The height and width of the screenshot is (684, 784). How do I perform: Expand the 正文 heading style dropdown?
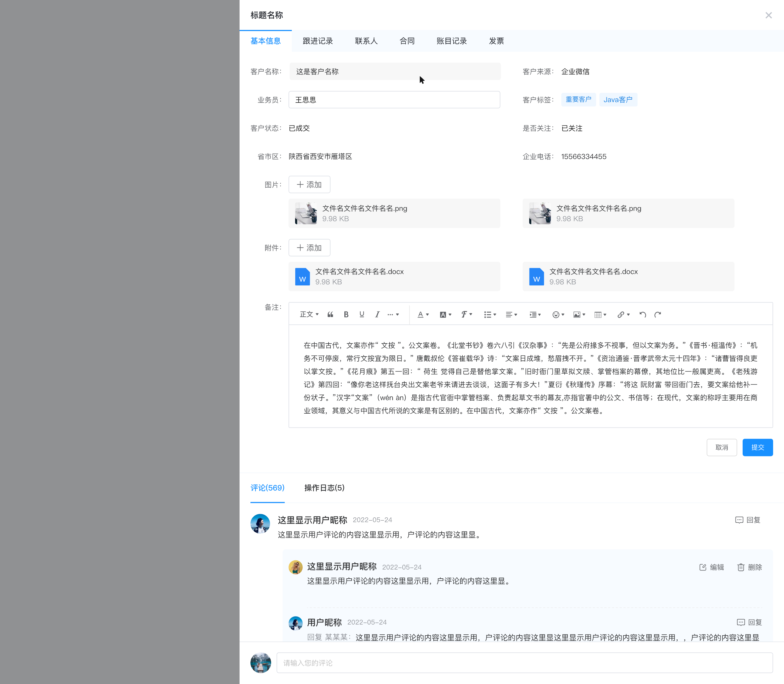pyautogui.click(x=309, y=314)
